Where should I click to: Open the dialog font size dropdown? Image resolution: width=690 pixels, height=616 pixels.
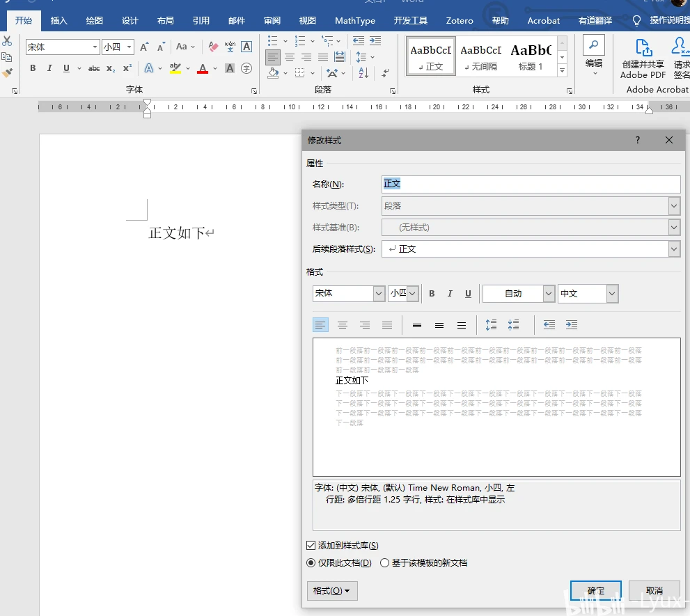[x=412, y=293]
